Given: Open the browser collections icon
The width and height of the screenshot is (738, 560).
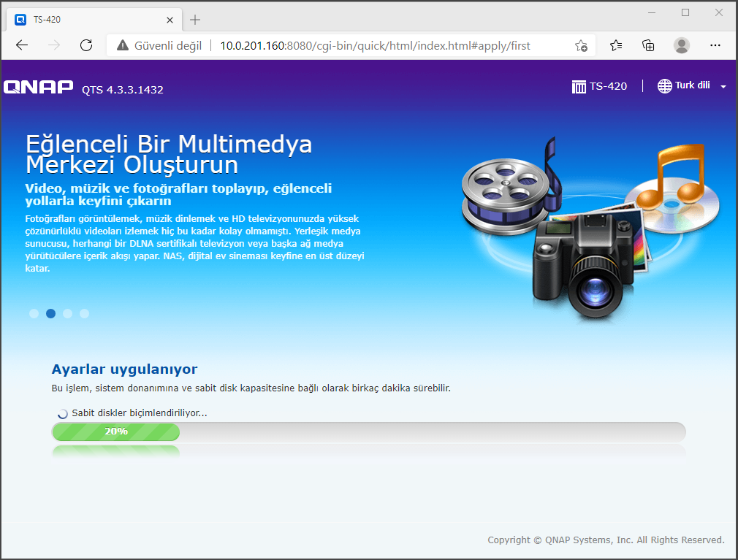Looking at the screenshot, I should coord(648,45).
